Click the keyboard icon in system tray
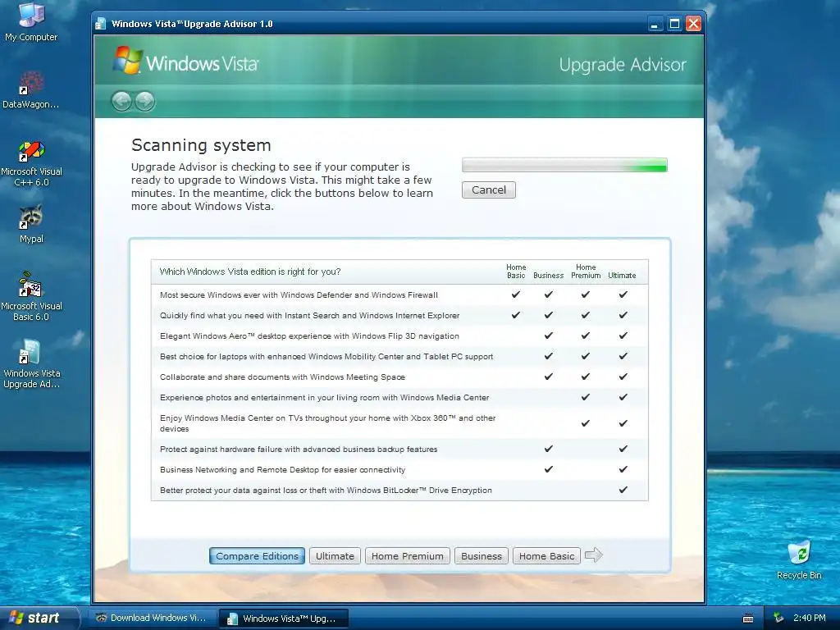The height and width of the screenshot is (630, 840). [748, 619]
